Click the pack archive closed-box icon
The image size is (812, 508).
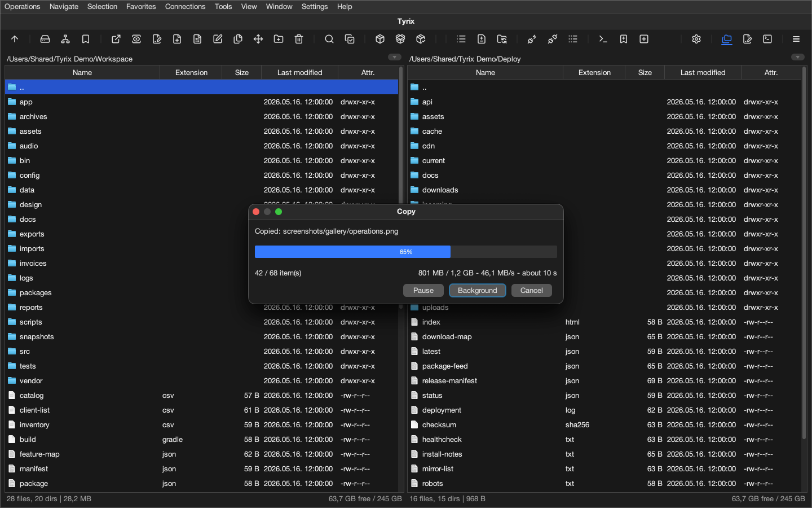380,39
